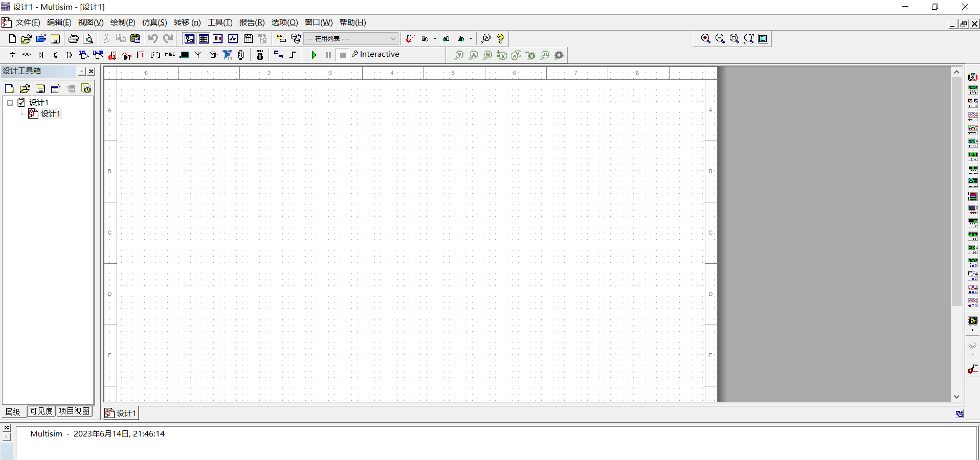
Task: Place an RF antenna component
Action: click(198, 55)
